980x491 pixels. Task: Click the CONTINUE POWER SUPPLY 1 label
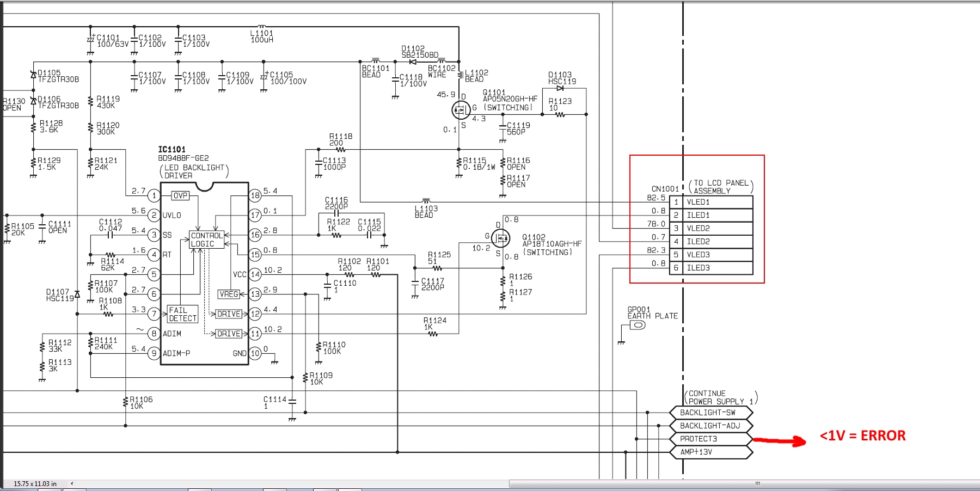click(721, 397)
